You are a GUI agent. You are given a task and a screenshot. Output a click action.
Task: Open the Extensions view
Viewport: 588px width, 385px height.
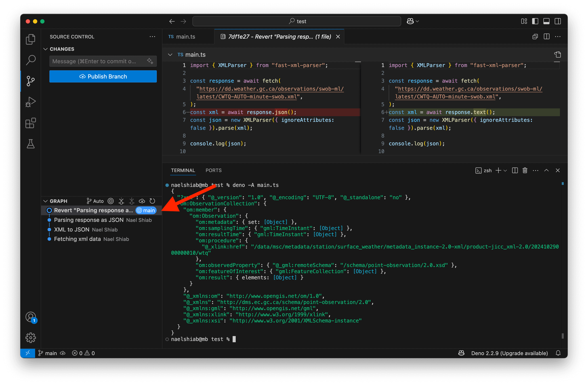[x=31, y=123]
